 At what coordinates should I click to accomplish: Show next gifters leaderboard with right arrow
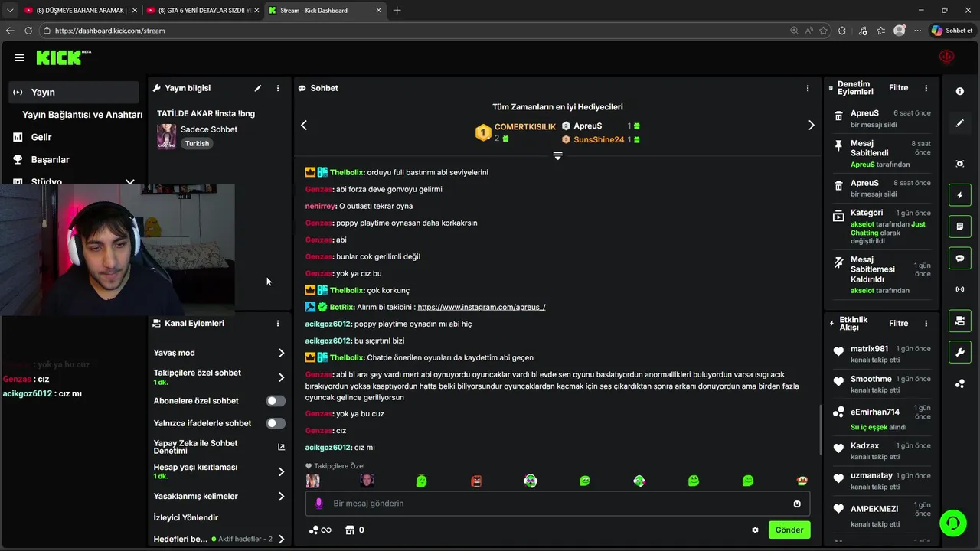[x=812, y=125]
